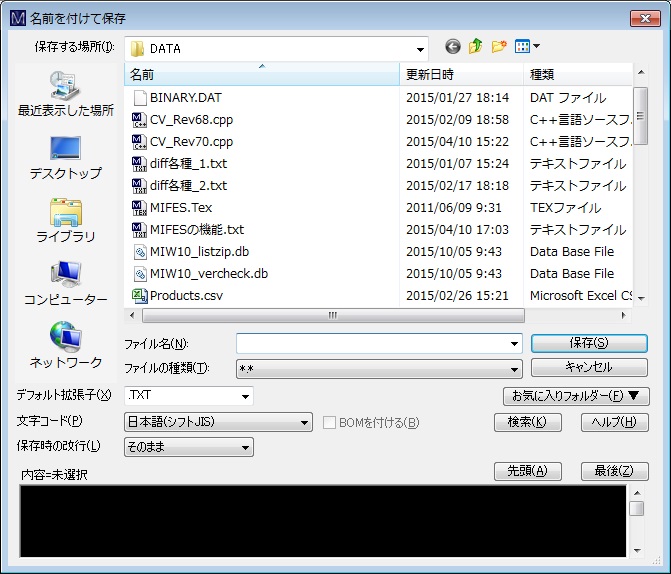Click the ファイル名 input field
671x574 pixels.
(370, 343)
